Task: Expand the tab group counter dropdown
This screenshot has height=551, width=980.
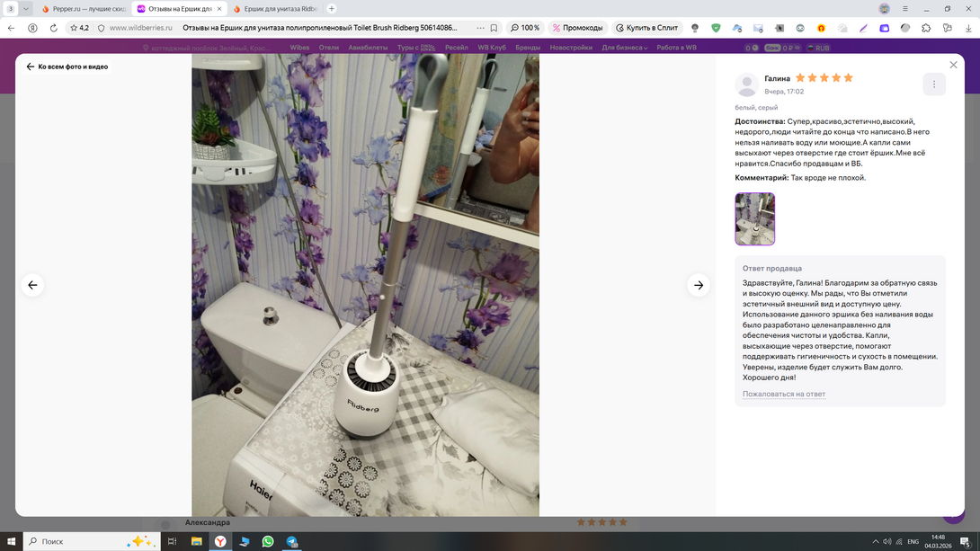Action: coord(26,9)
